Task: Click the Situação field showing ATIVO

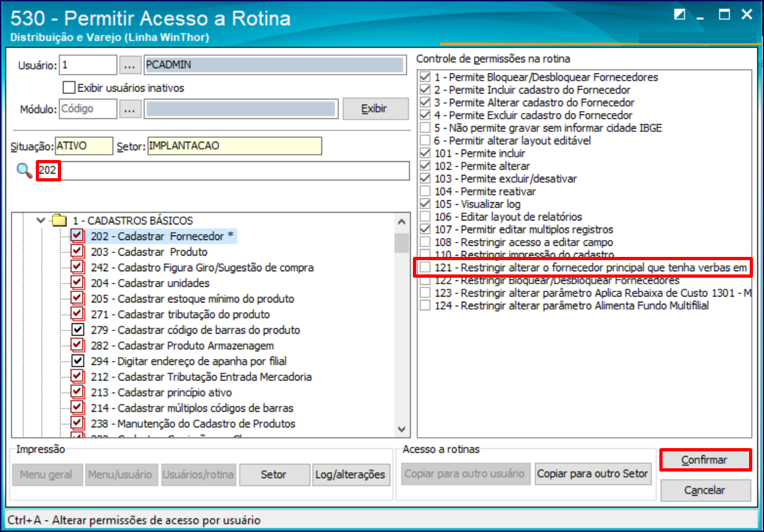Action: tap(84, 146)
